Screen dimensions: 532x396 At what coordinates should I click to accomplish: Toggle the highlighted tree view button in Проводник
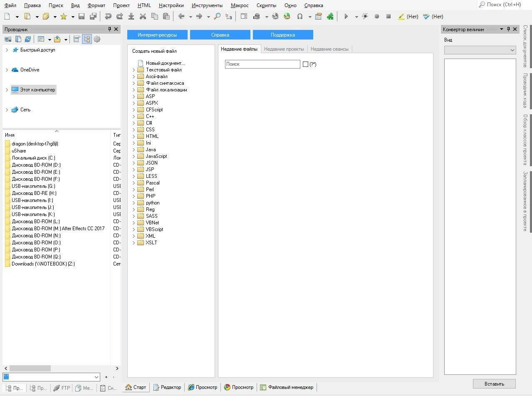[x=87, y=39]
